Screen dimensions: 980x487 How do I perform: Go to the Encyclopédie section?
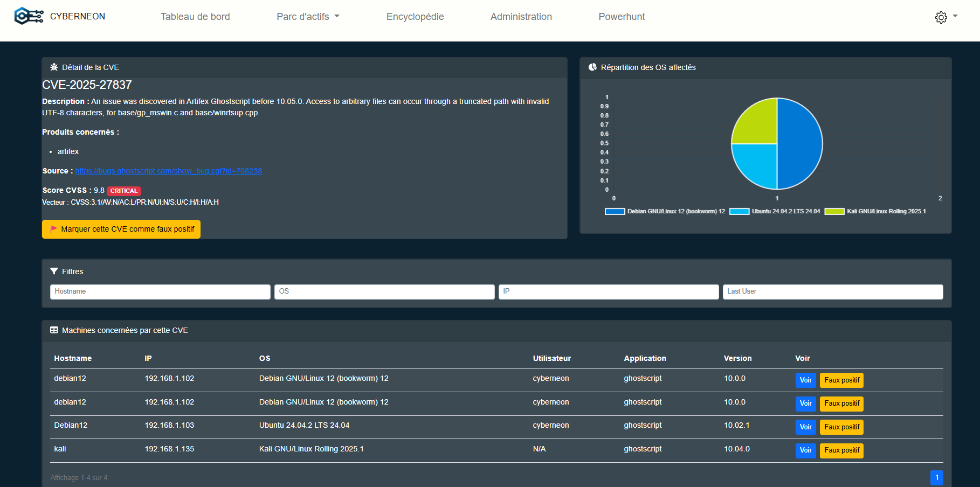pyautogui.click(x=415, y=17)
